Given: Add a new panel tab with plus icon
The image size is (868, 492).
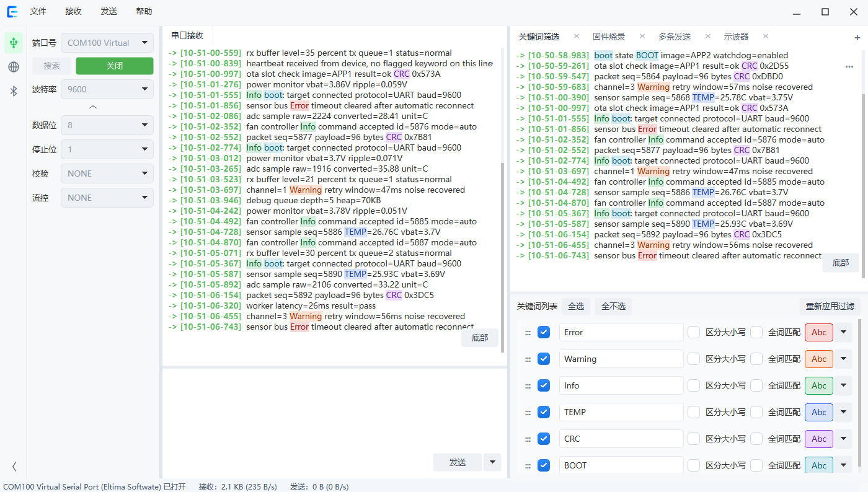Looking at the screenshot, I should 857,37.
